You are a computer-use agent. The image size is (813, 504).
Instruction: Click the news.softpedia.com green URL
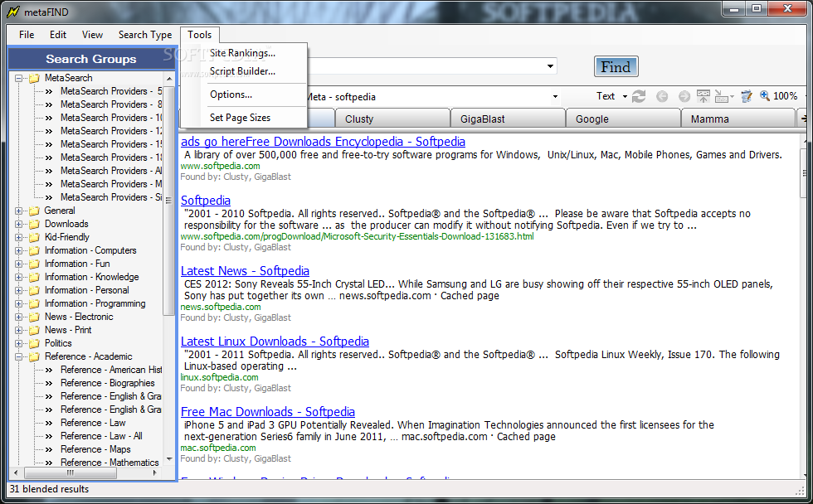point(221,307)
